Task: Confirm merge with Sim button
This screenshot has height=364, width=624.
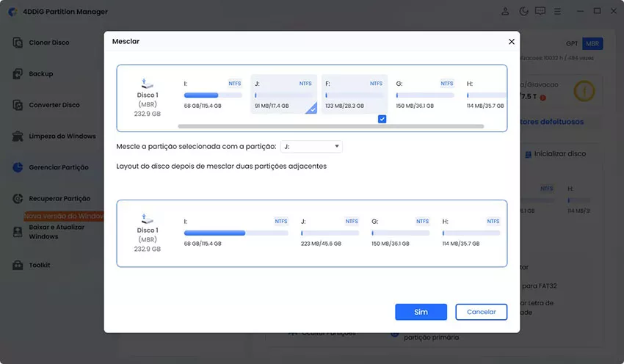Action: tap(421, 312)
